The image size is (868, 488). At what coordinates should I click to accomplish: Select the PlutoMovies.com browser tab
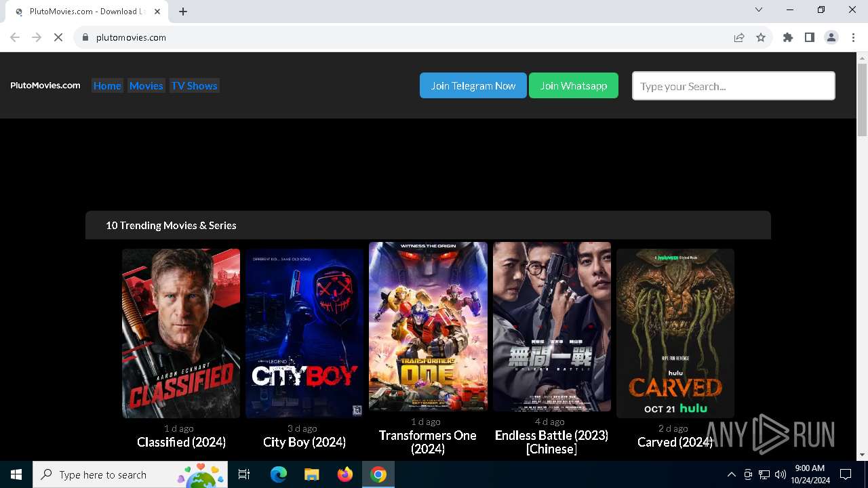click(87, 12)
